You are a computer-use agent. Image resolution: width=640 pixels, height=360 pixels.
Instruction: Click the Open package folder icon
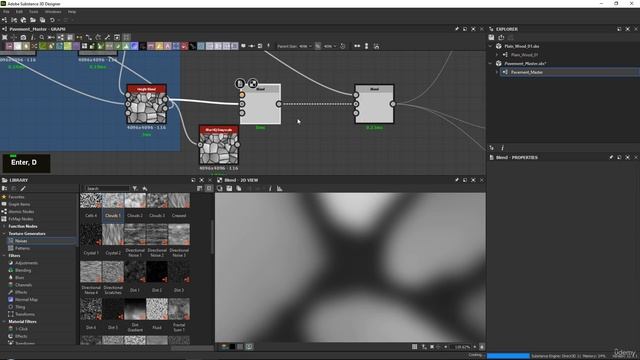(33, 20)
